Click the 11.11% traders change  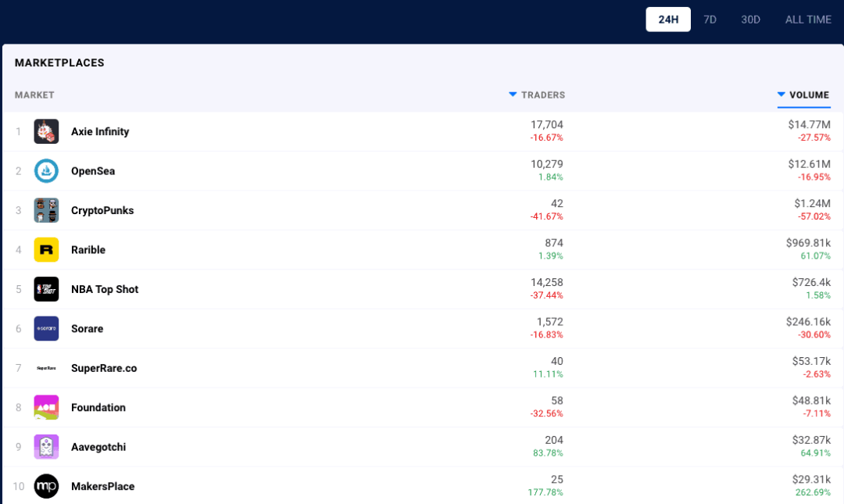click(x=548, y=374)
